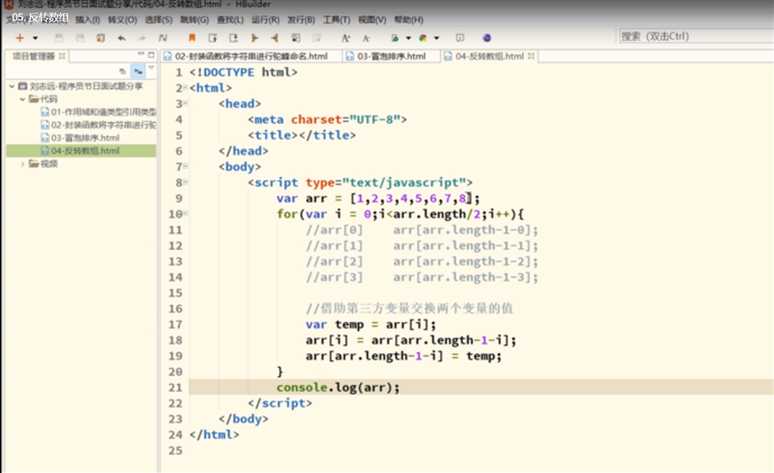774x473 pixels.
Task: Click the orange bookmark toolbar icon
Action: tap(192, 38)
